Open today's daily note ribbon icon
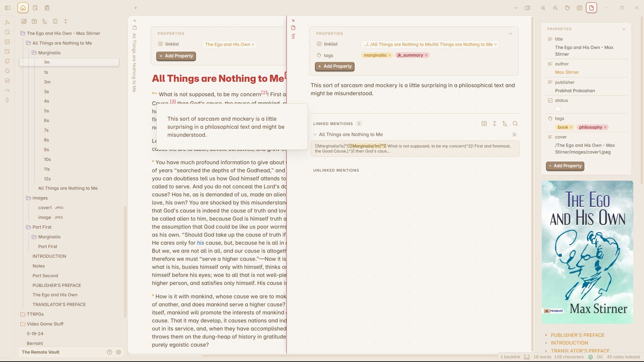 [x=7, y=52]
